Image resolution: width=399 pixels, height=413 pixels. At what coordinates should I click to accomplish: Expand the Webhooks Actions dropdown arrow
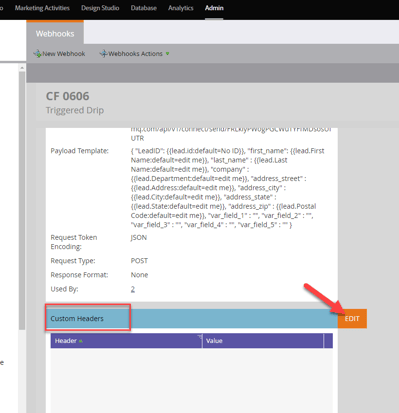[x=168, y=54]
